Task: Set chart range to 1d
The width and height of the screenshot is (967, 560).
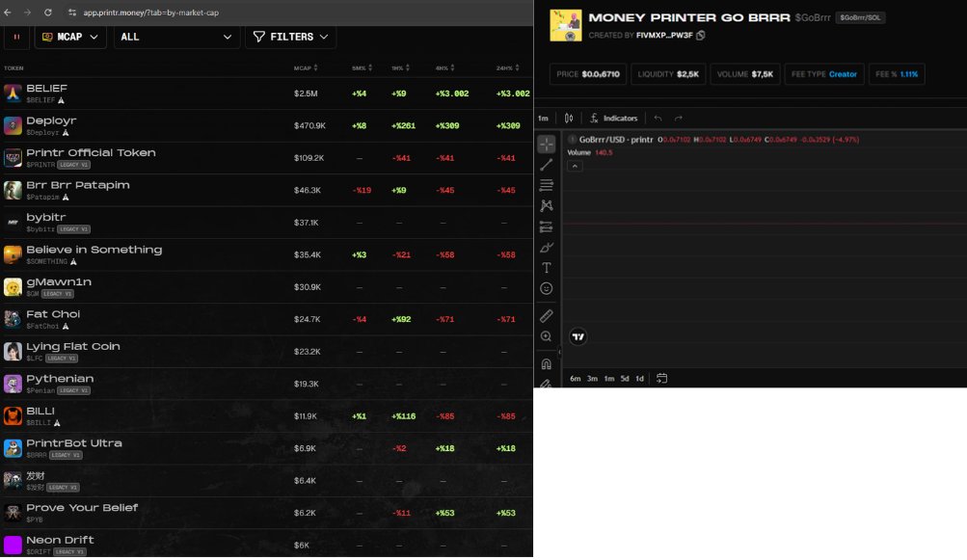Action: pyautogui.click(x=639, y=379)
